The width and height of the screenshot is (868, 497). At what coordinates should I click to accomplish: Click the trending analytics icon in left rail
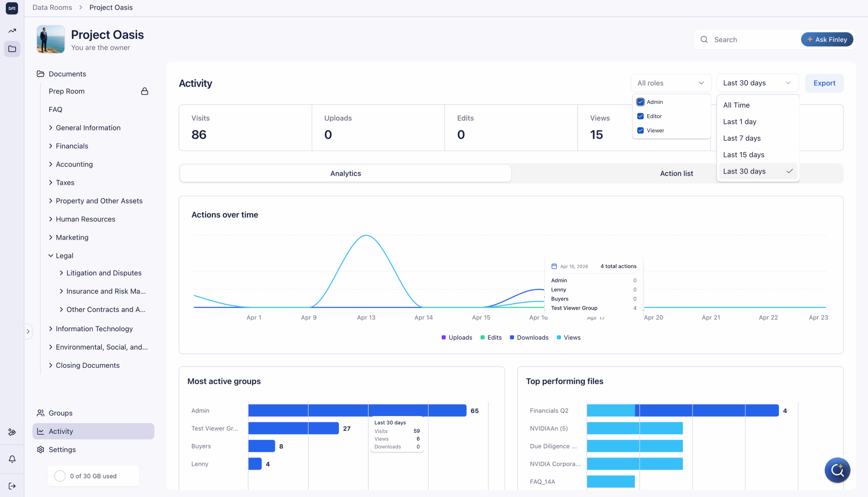tap(12, 31)
